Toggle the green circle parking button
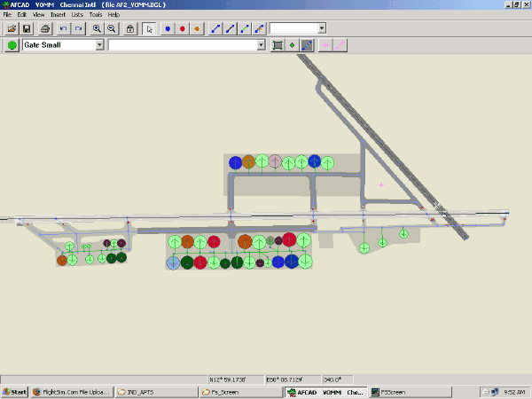Screen dimensions: 532x399 coord(12,44)
